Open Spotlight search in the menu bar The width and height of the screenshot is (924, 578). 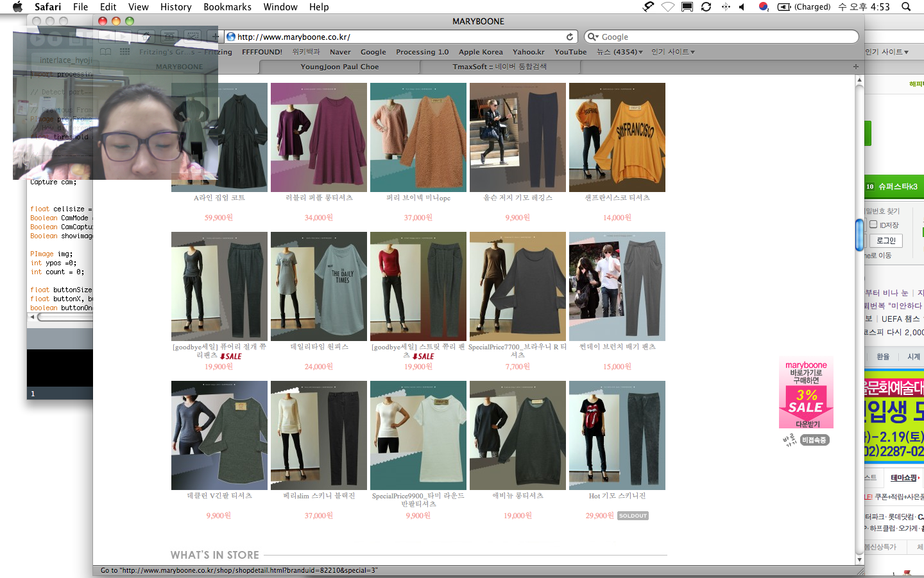pos(906,7)
